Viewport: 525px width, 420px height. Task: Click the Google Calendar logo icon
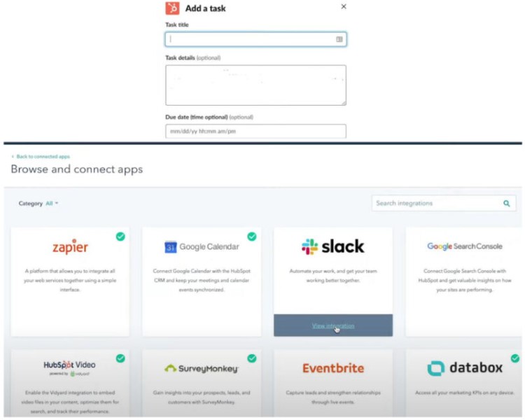pos(170,247)
